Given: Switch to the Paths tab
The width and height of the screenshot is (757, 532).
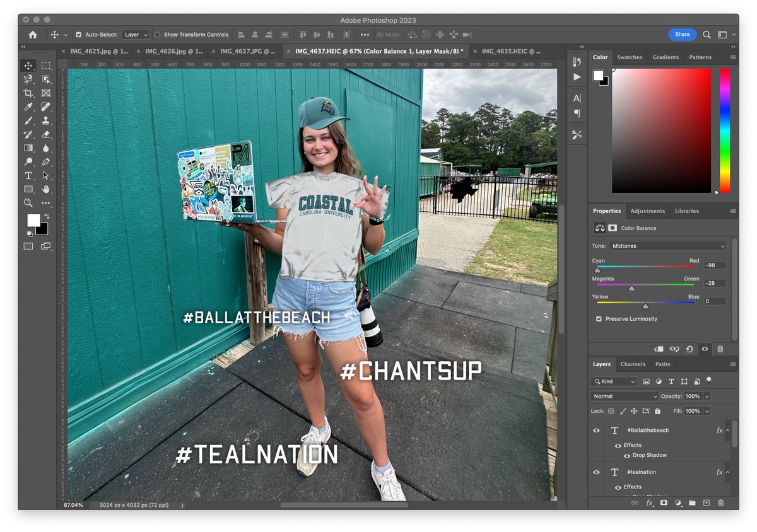Looking at the screenshot, I should click(x=662, y=364).
